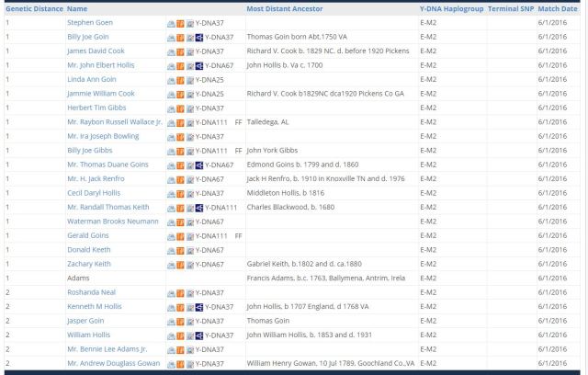Open family tree icon for Kenneth M Hollis
This screenshot has width=588, height=375.
(x=199, y=307)
